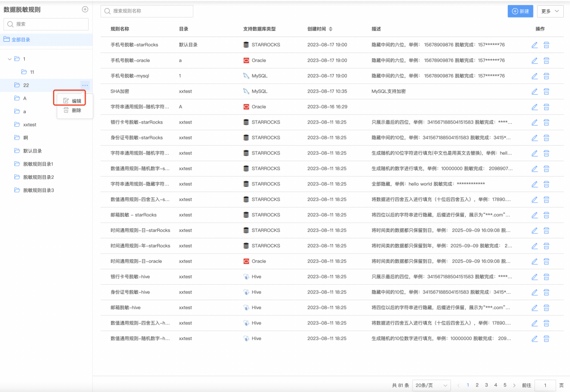Open the 更多 dropdown

pos(550,11)
